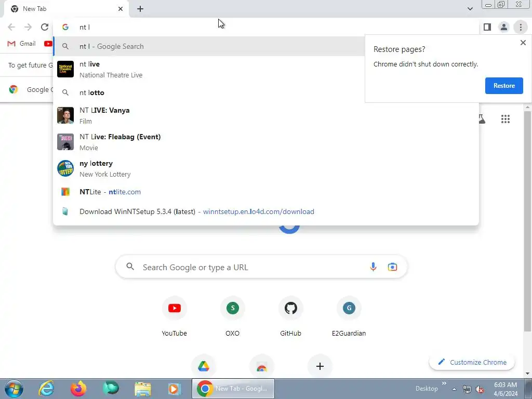Click the Restore button
Screen dimensions: 532x399
tap(504, 86)
